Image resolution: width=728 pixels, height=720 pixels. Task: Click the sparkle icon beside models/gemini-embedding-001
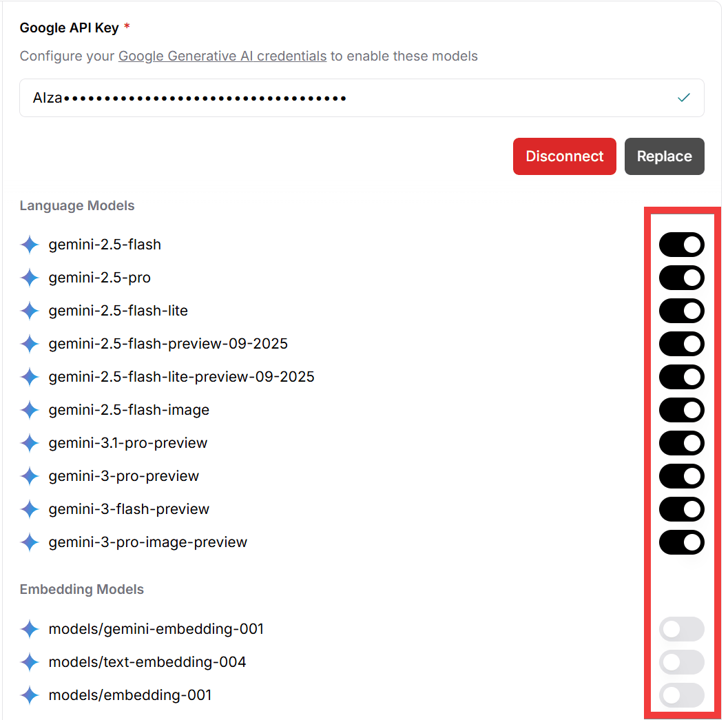click(x=30, y=629)
